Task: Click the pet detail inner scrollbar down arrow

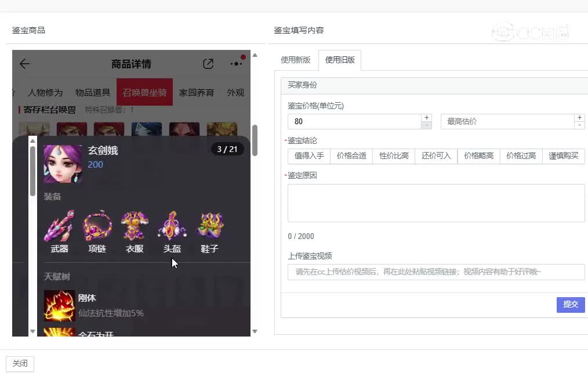Action: (32, 331)
